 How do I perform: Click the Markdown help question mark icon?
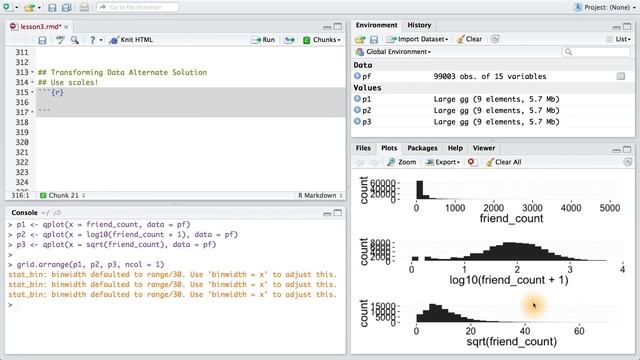[x=93, y=40]
